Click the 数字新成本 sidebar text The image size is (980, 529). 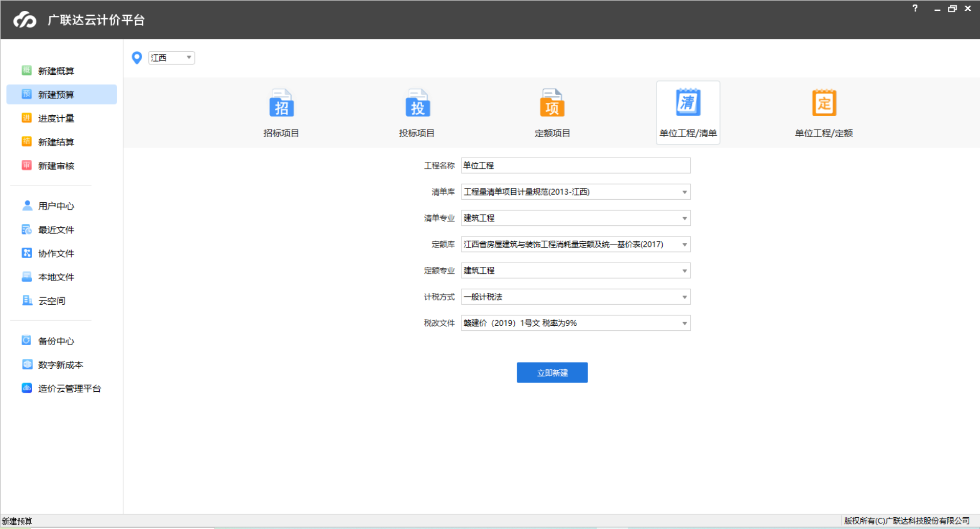(61, 365)
